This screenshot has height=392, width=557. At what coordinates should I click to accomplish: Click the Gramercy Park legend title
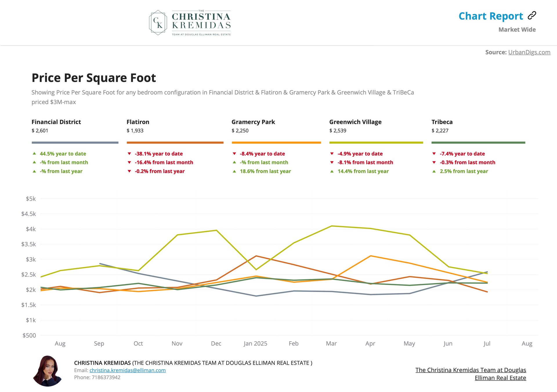tap(253, 122)
